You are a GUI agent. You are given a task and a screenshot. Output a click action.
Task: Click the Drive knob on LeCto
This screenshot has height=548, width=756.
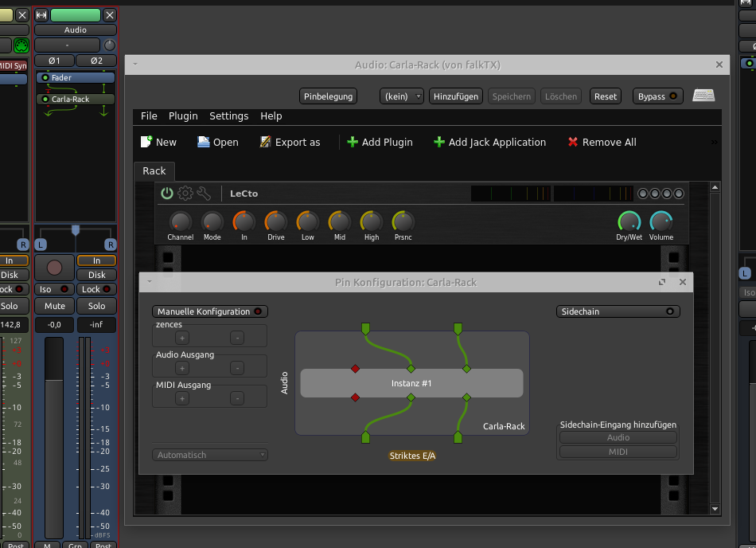(276, 222)
